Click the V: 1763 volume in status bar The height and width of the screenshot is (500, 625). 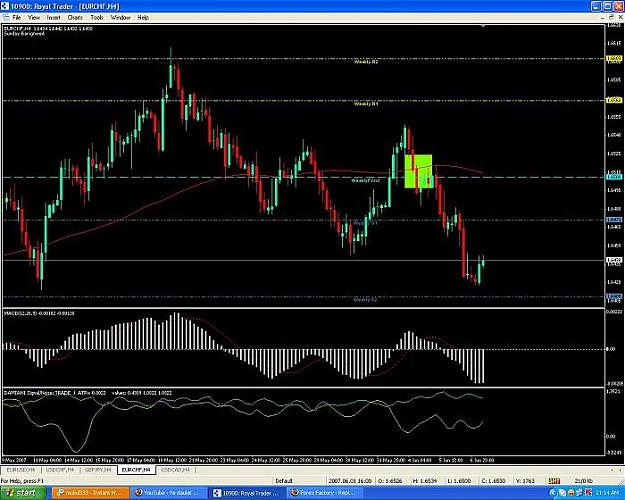pyautogui.click(x=525, y=481)
